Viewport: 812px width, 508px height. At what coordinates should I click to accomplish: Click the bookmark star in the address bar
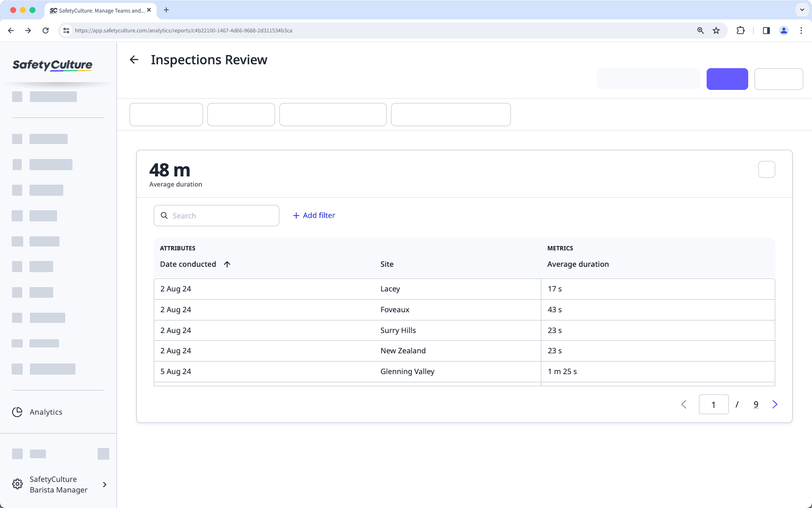point(716,30)
